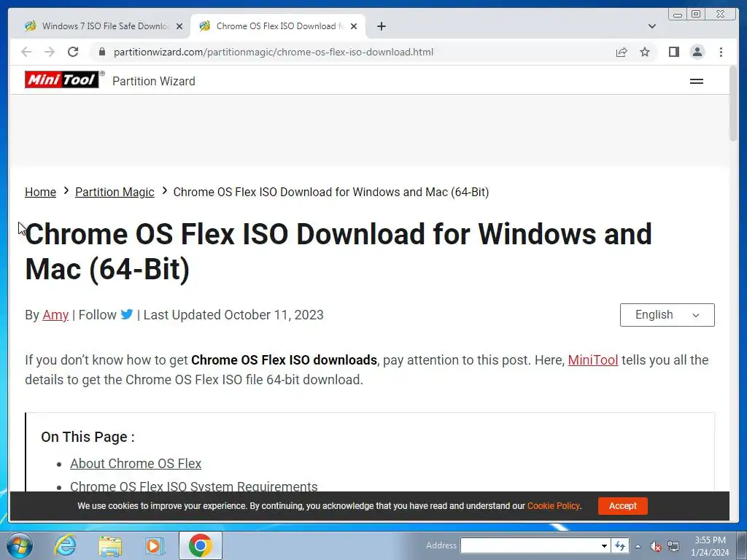Jump to About Chrome OS Flex section

click(136, 463)
